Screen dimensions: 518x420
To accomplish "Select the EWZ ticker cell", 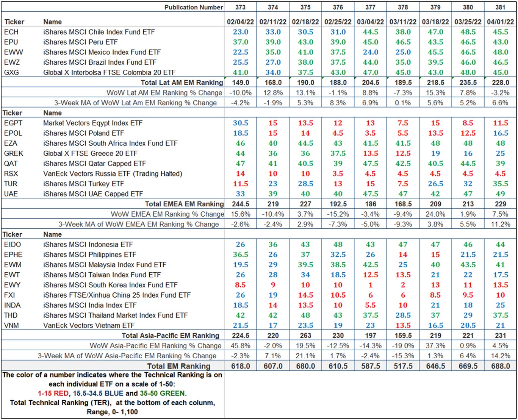I will (12, 62).
